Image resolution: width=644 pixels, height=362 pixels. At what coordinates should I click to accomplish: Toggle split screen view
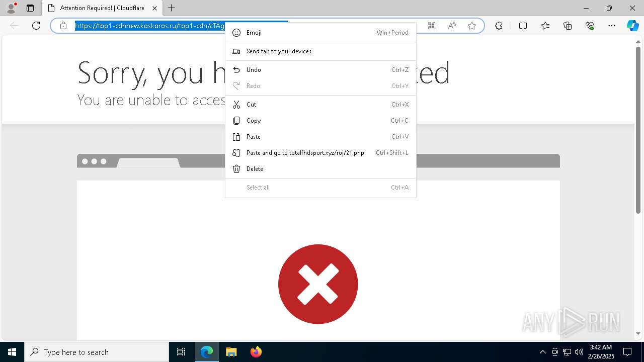[x=523, y=26]
